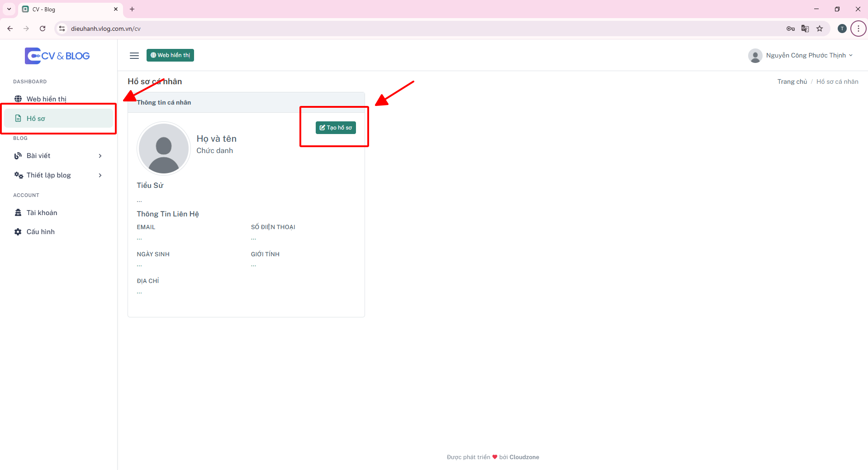The width and height of the screenshot is (868, 470).
Task: Click the address bar URL field
Action: (x=421, y=29)
